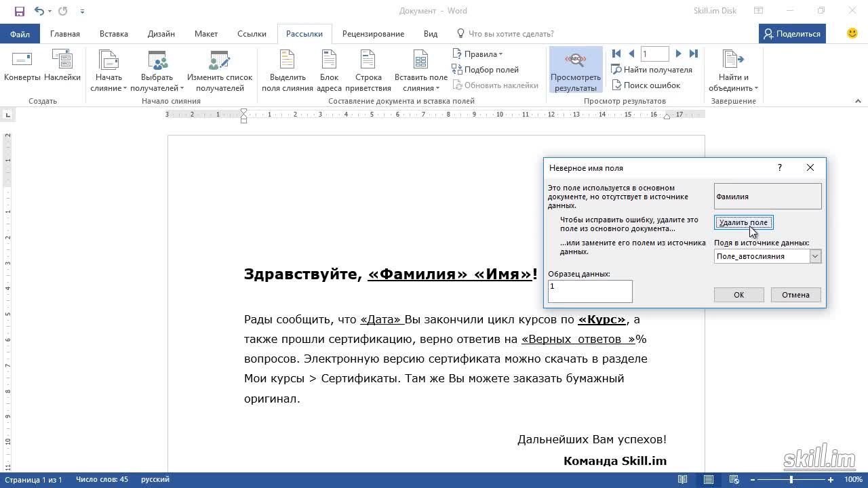
Task: Click Поиск ошибок
Action: pos(646,85)
